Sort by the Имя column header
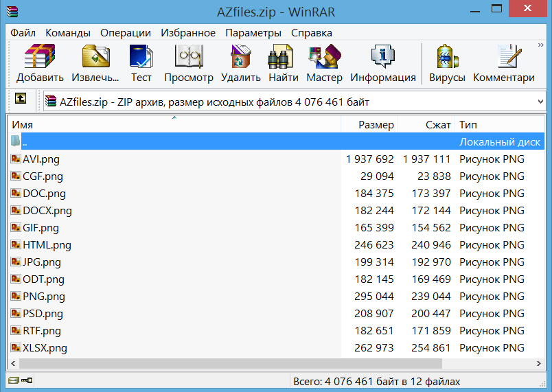This screenshot has width=552, height=392. (x=174, y=124)
